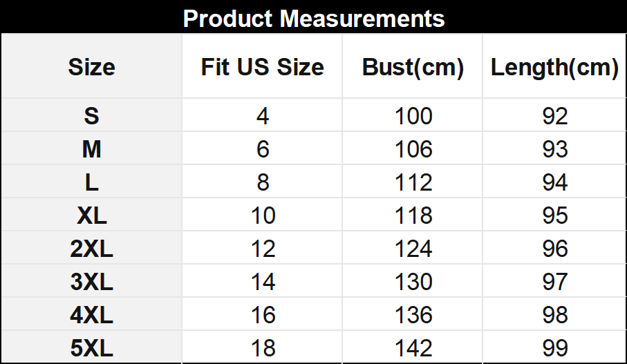Select the Fit US Size header
This screenshot has width=627, height=364.
point(262,67)
